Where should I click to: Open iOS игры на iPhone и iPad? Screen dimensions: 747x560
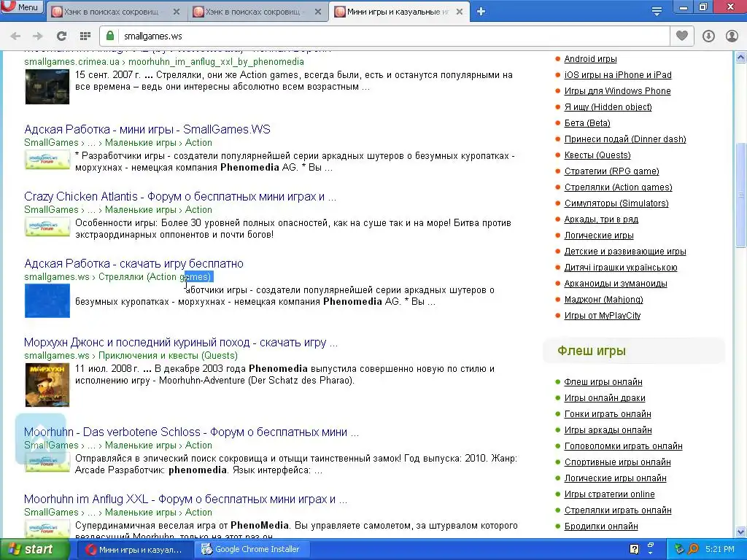click(618, 75)
